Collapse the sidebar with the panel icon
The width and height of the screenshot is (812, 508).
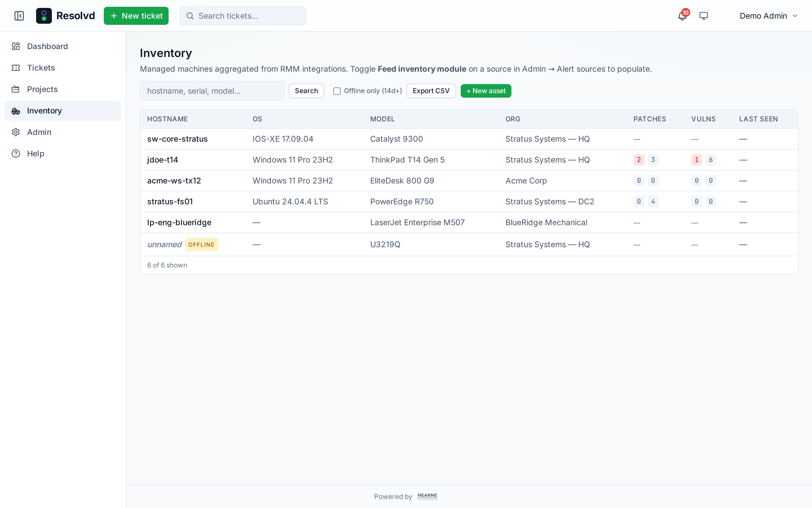click(x=19, y=16)
